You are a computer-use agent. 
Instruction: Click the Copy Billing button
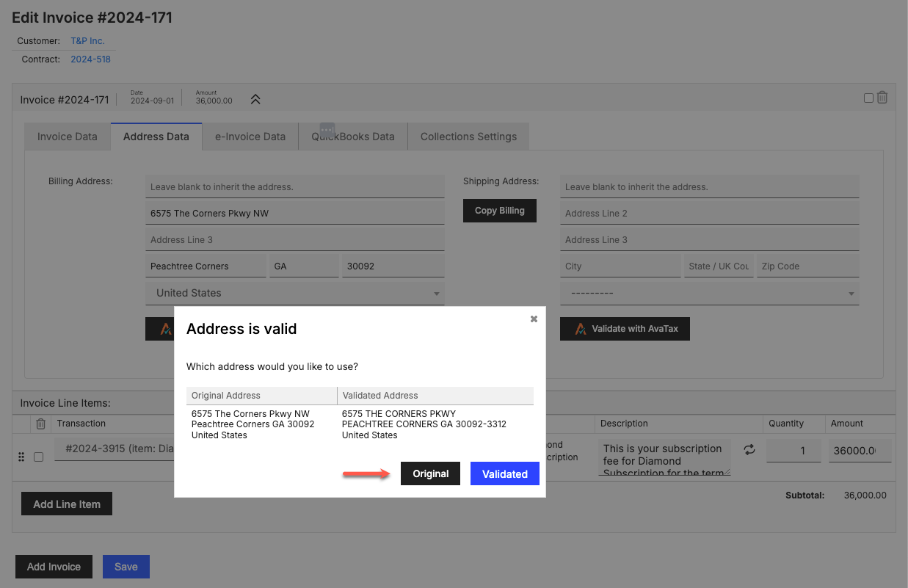pos(500,211)
